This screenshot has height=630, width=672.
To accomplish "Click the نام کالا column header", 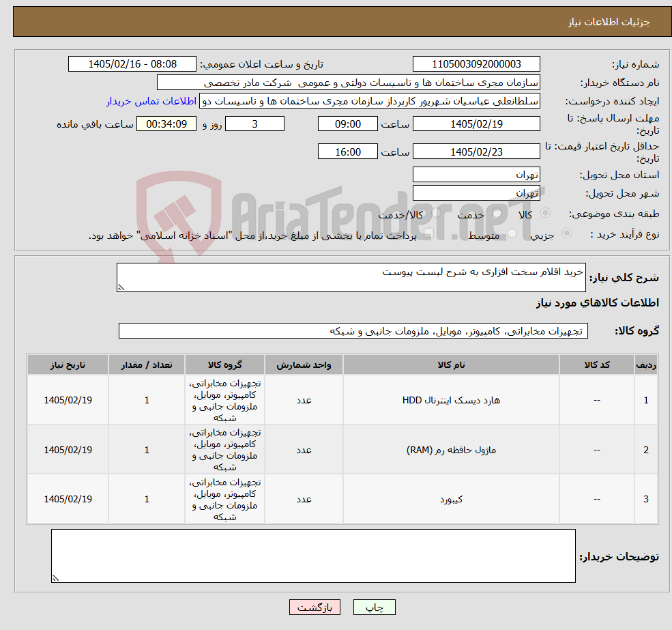I will click(451, 364).
